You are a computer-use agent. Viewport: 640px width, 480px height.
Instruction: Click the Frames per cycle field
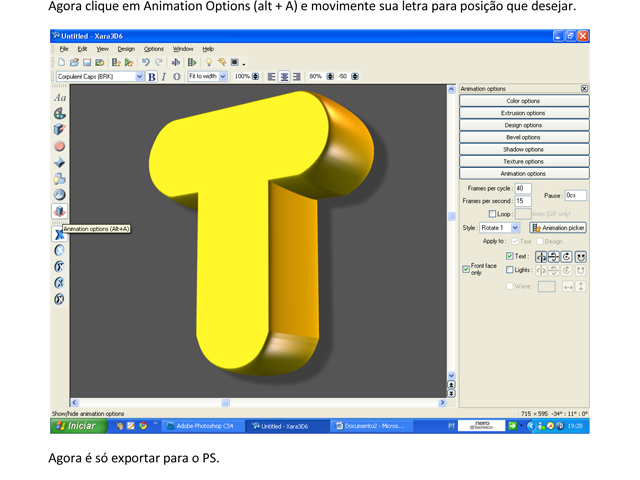(523, 188)
